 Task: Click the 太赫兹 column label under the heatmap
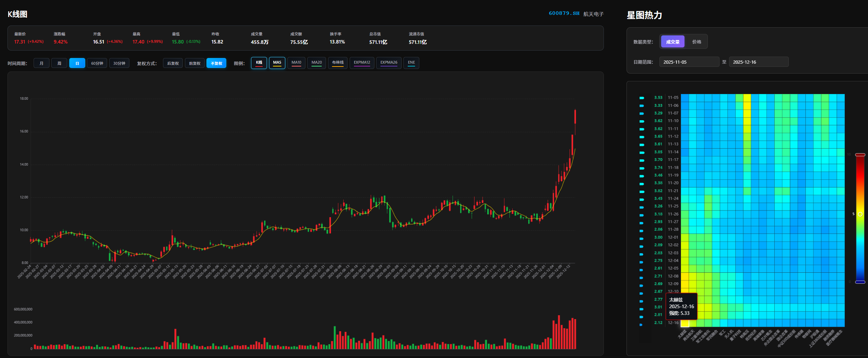[x=682, y=334]
